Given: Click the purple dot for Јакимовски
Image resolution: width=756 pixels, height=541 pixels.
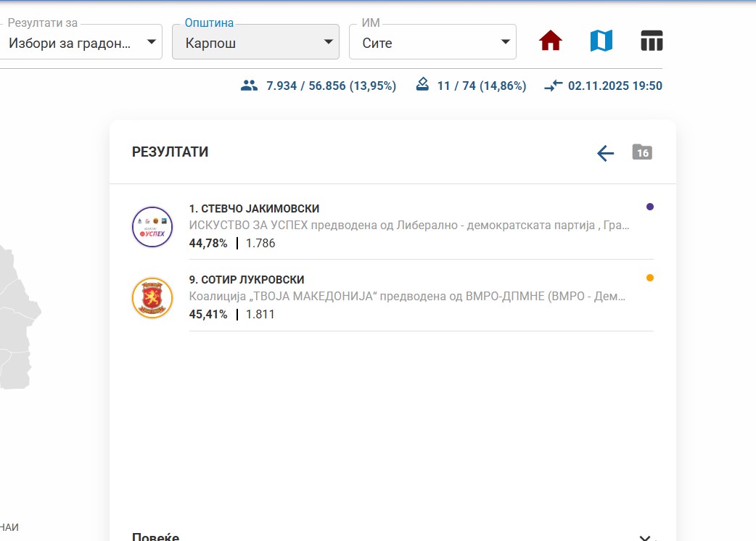Looking at the screenshot, I should [650, 207].
